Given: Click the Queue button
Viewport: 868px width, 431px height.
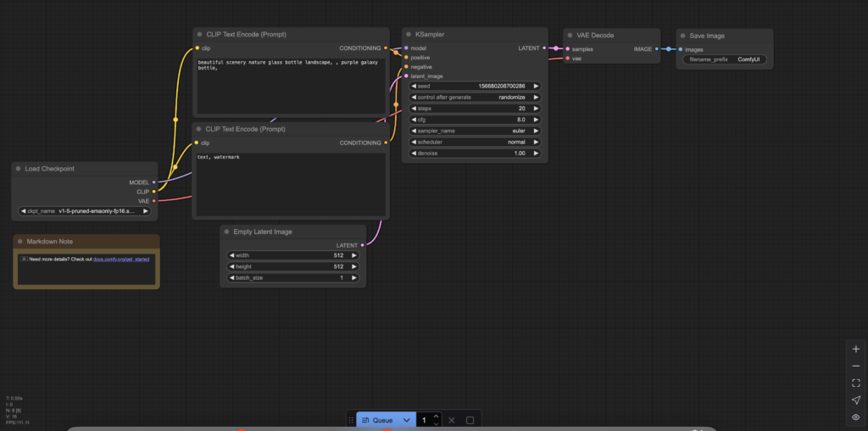Looking at the screenshot, I should [377, 420].
